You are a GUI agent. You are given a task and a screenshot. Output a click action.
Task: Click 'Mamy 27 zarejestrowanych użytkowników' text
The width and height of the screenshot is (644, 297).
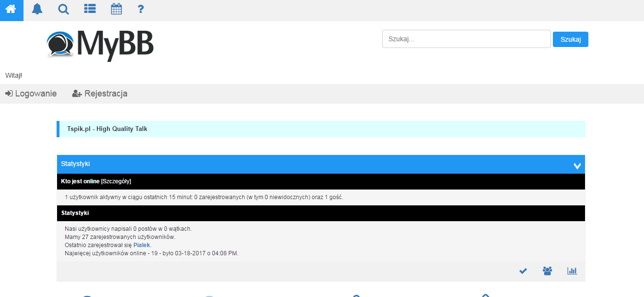pyautogui.click(x=120, y=237)
